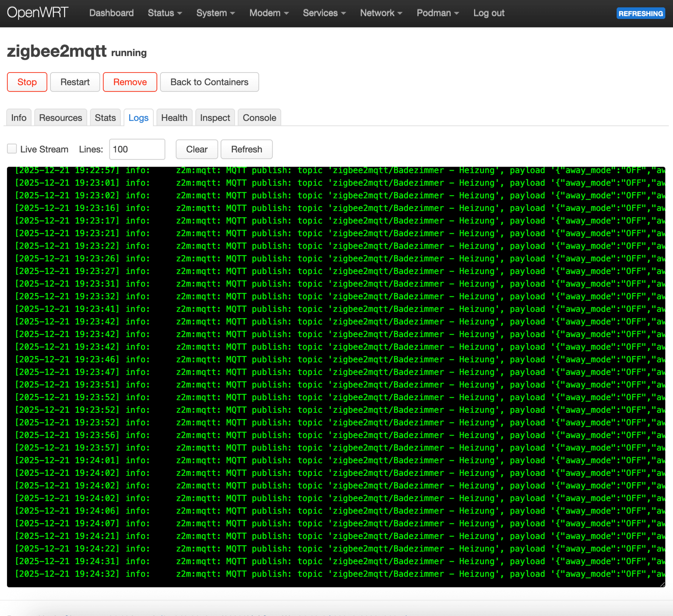Click the OpenWRT logo

pyautogui.click(x=37, y=13)
